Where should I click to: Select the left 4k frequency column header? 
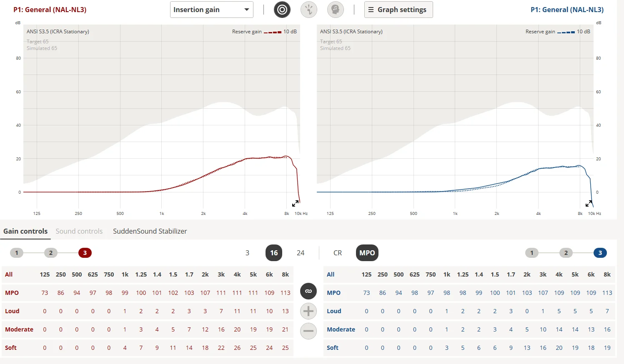237,274
